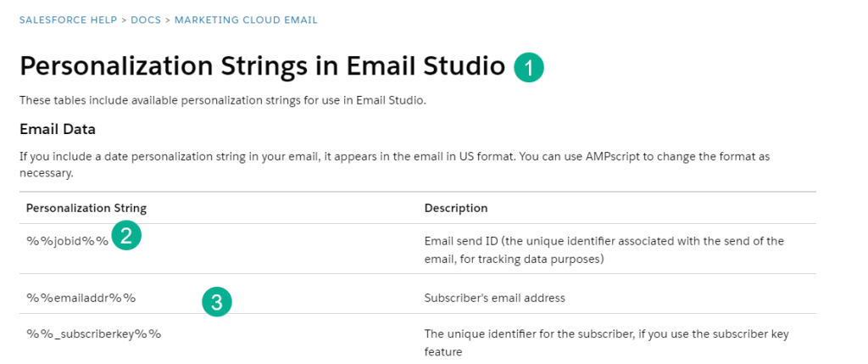Image resolution: width=868 pixels, height=364 pixels.
Task: Click the words Email Studio in intro sentence
Action: [x=394, y=101]
